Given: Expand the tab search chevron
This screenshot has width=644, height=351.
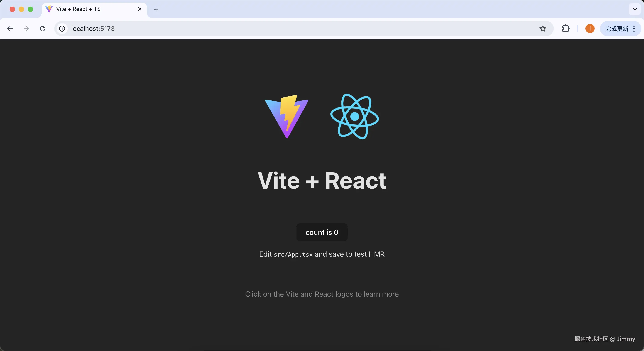Looking at the screenshot, I should click(x=634, y=9).
